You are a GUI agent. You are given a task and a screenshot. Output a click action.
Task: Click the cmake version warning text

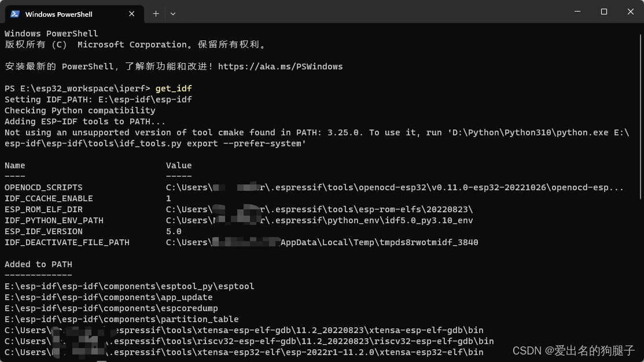(x=289, y=132)
